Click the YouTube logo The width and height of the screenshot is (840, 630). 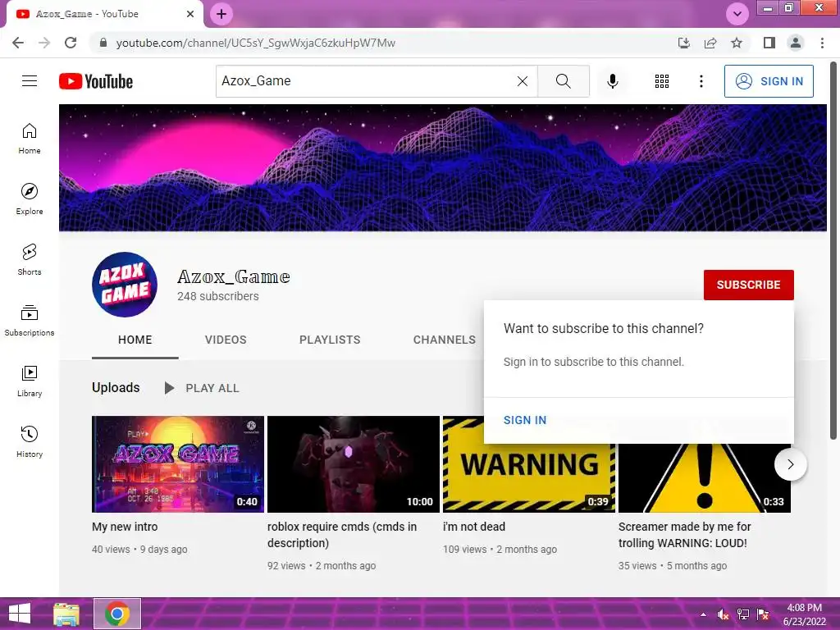point(96,81)
